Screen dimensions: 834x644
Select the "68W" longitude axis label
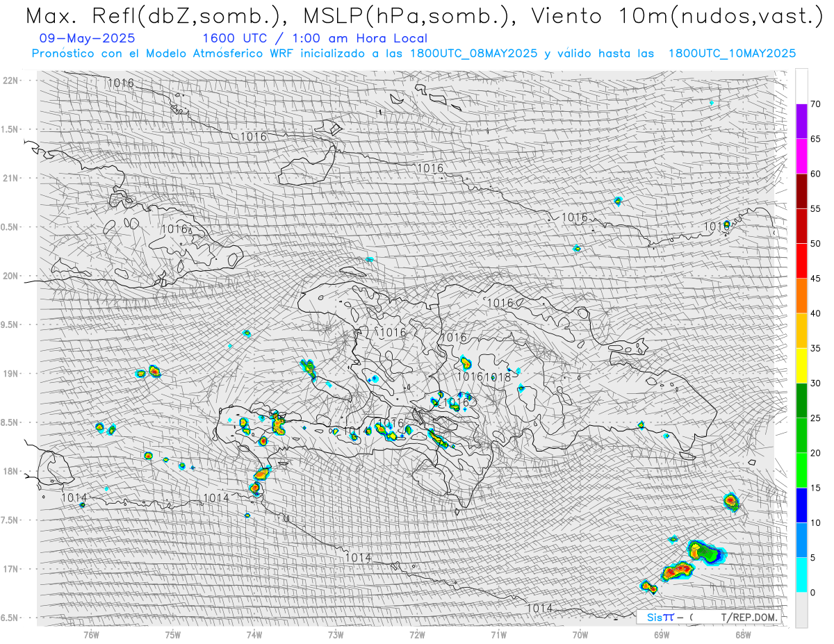coord(743,634)
